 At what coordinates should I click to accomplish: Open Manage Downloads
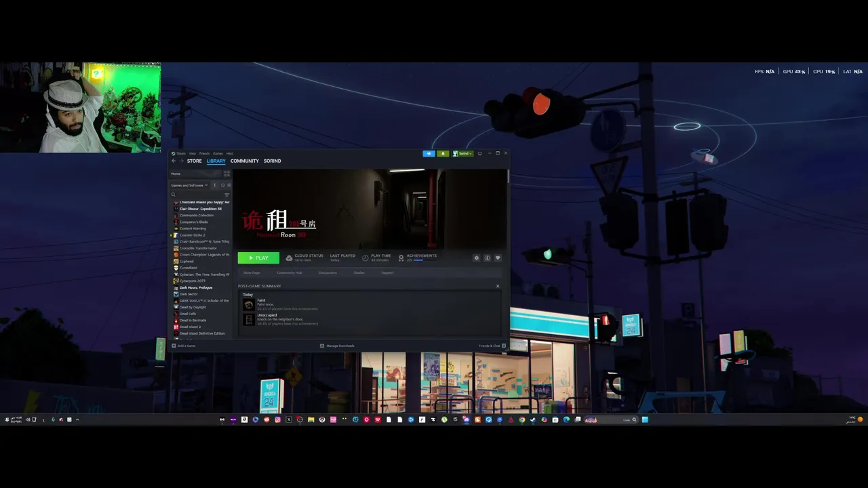click(x=337, y=346)
